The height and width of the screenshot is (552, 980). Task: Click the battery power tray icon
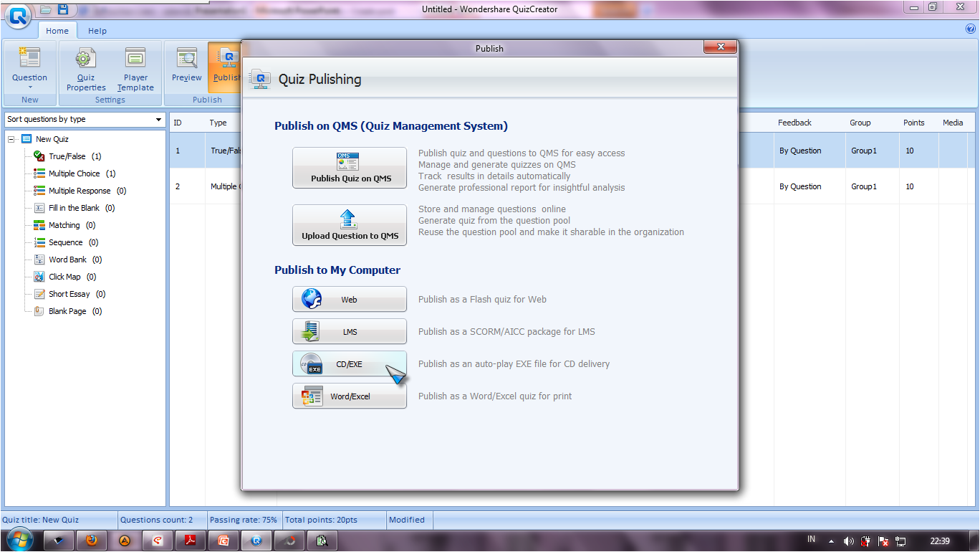(866, 541)
